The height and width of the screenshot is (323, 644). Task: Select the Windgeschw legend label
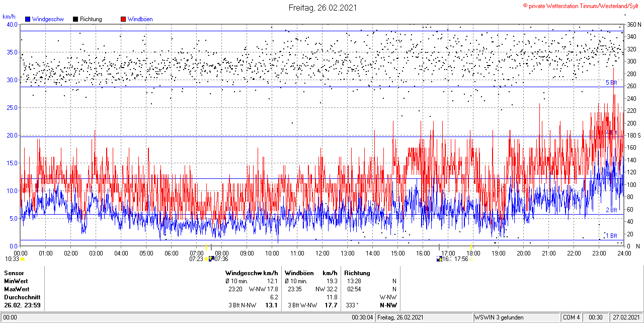pyautogui.click(x=48, y=19)
